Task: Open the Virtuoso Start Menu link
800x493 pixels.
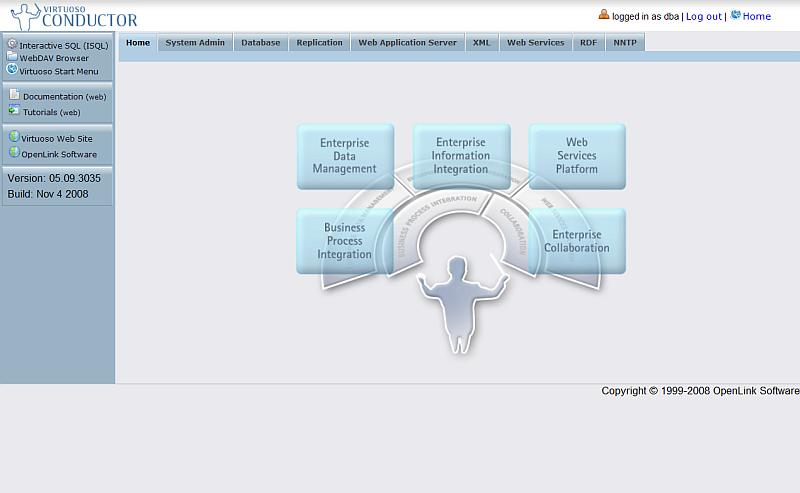Action: 59,71
